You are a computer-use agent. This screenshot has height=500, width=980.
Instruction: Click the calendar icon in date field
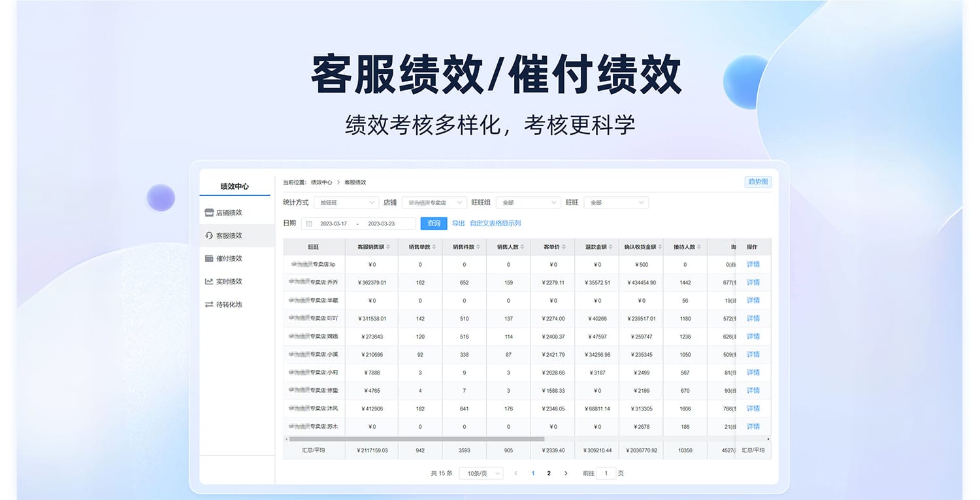(309, 224)
